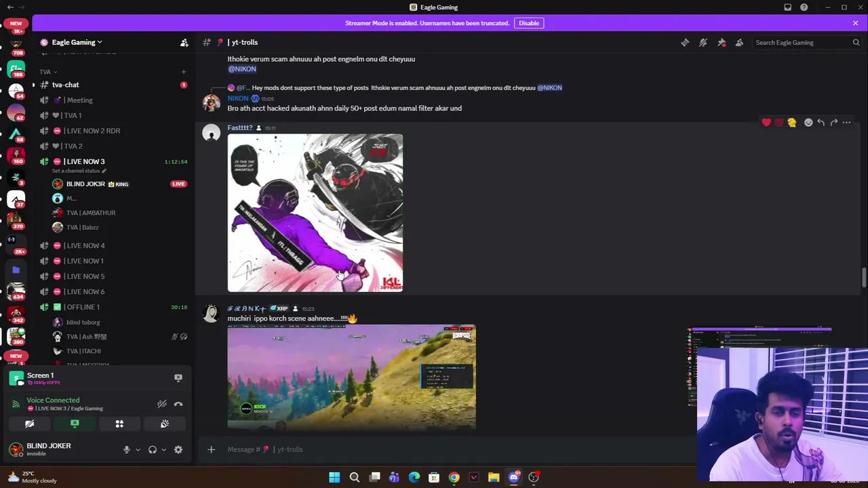Viewport: 868px width, 488px height.
Task: Reply to Fastttt's message
Action: coord(821,123)
